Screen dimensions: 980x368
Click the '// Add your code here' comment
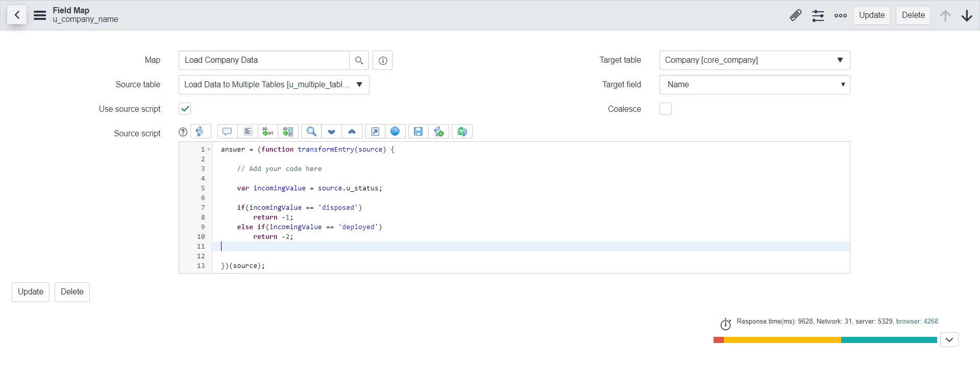279,169
